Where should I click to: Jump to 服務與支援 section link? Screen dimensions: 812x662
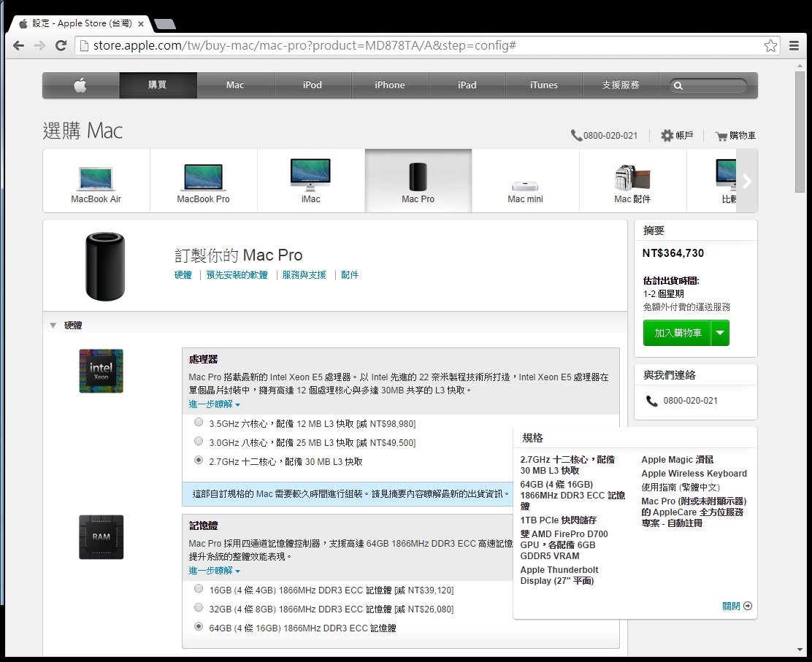coord(304,275)
